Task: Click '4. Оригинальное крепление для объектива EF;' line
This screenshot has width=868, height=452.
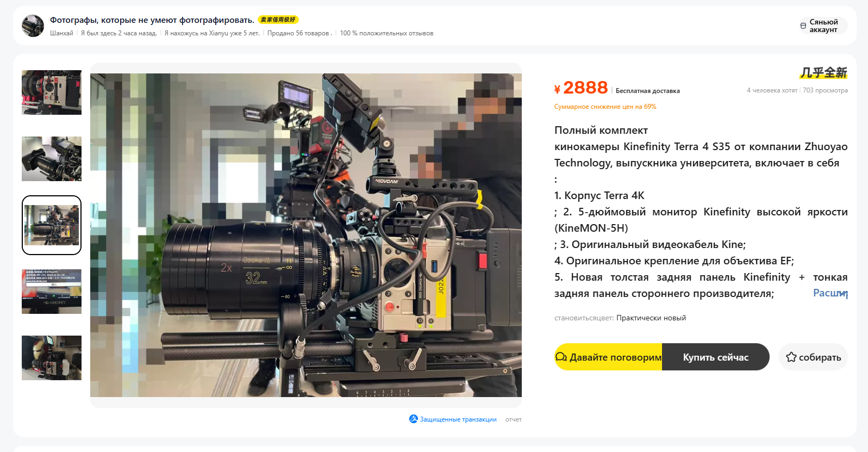Action: [674, 261]
